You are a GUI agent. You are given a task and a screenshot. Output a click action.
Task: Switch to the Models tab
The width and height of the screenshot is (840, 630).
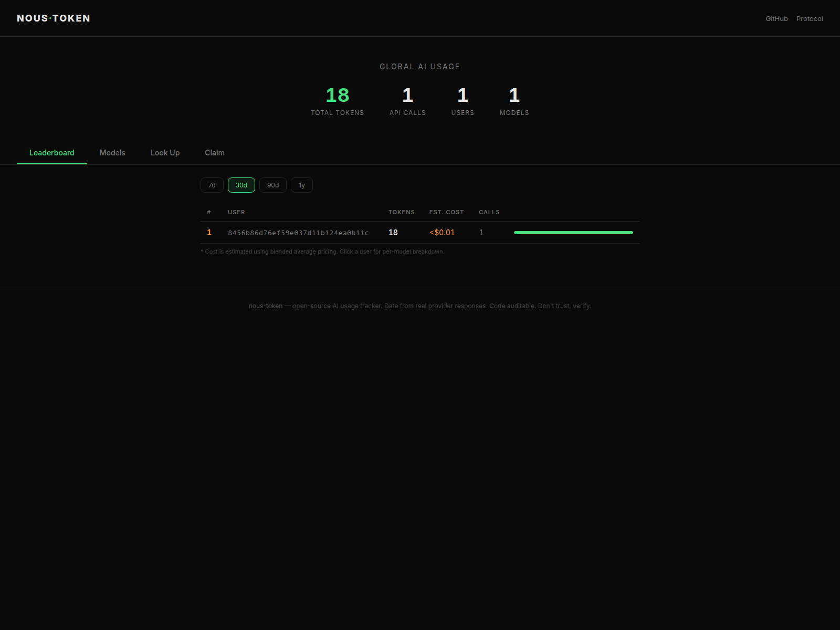tap(112, 153)
